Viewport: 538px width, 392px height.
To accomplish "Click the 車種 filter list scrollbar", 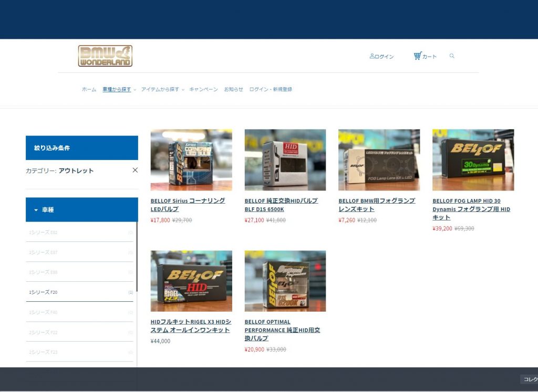I will pos(137,257).
